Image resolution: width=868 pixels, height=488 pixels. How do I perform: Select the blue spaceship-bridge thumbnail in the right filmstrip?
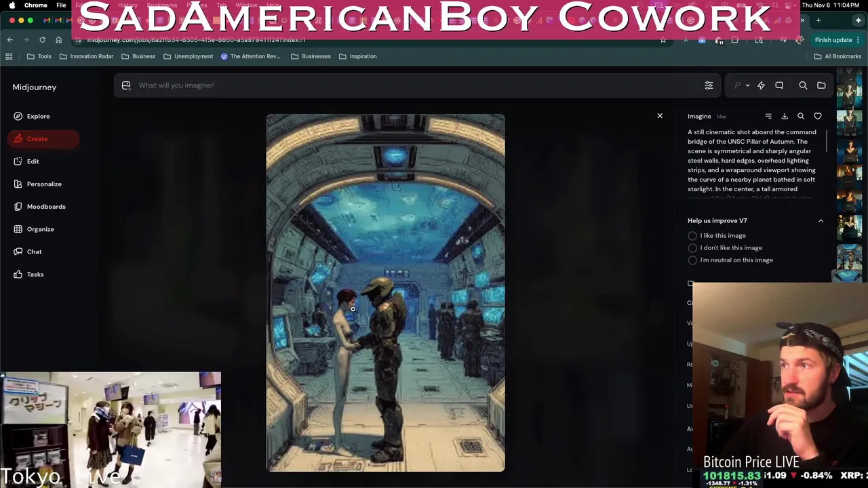849,258
